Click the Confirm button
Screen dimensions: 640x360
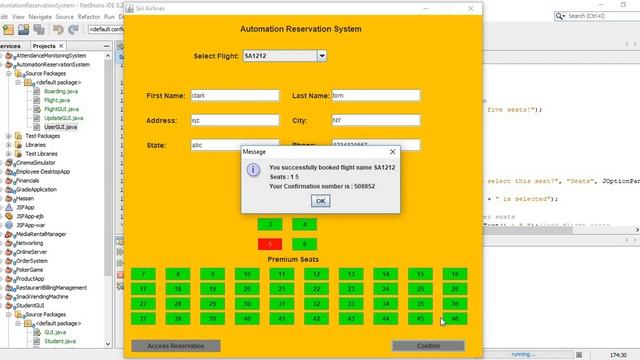(428, 346)
